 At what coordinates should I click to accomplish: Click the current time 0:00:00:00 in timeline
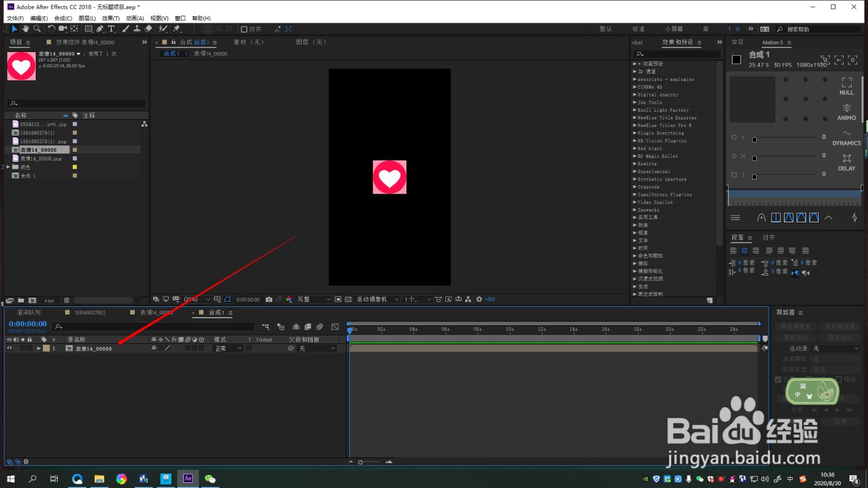click(28, 324)
